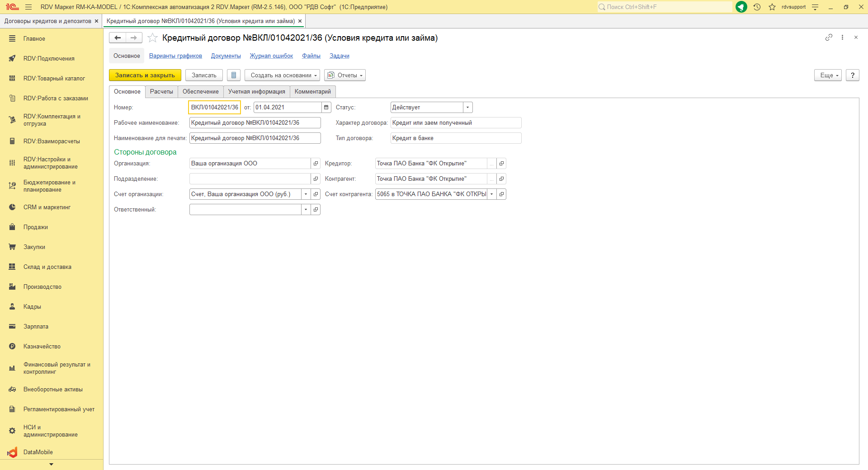The image size is (868, 470).
Task: Open history clock icon in title bar
Action: pyautogui.click(x=757, y=7)
